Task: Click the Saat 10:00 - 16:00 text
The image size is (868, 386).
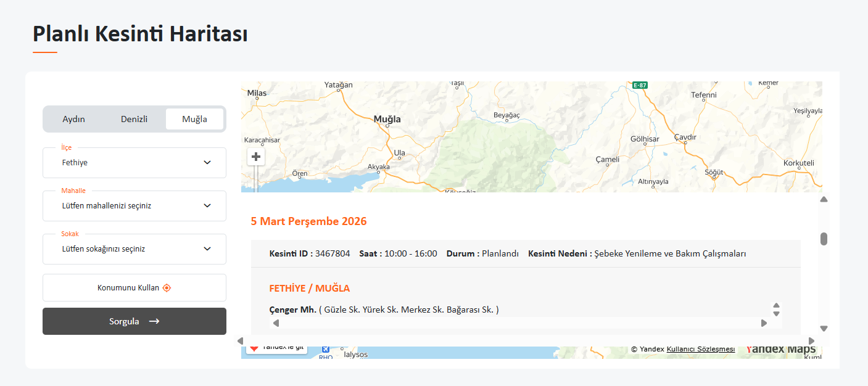Action: [x=398, y=253]
